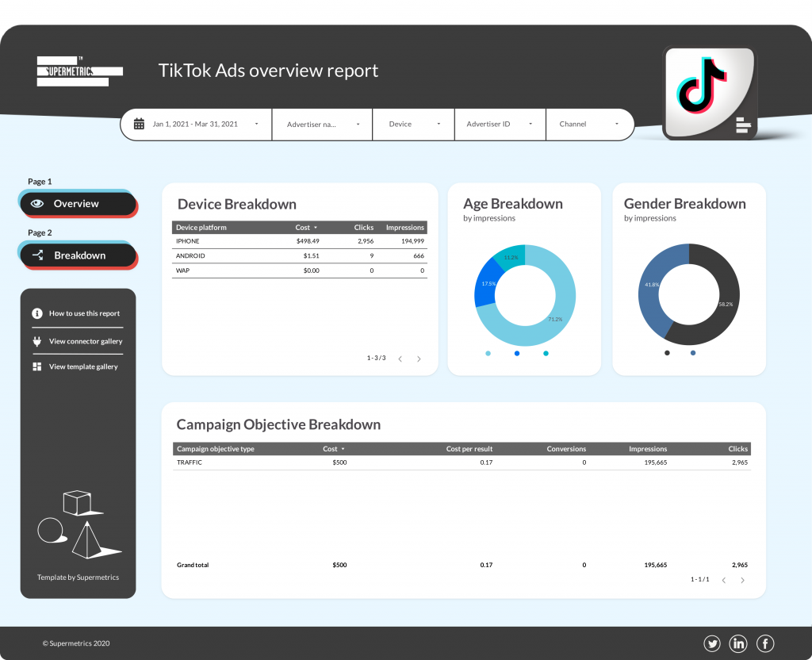Select the ANDROID row label
Viewport: 812px width, 660px height.
tap(190, 256)
